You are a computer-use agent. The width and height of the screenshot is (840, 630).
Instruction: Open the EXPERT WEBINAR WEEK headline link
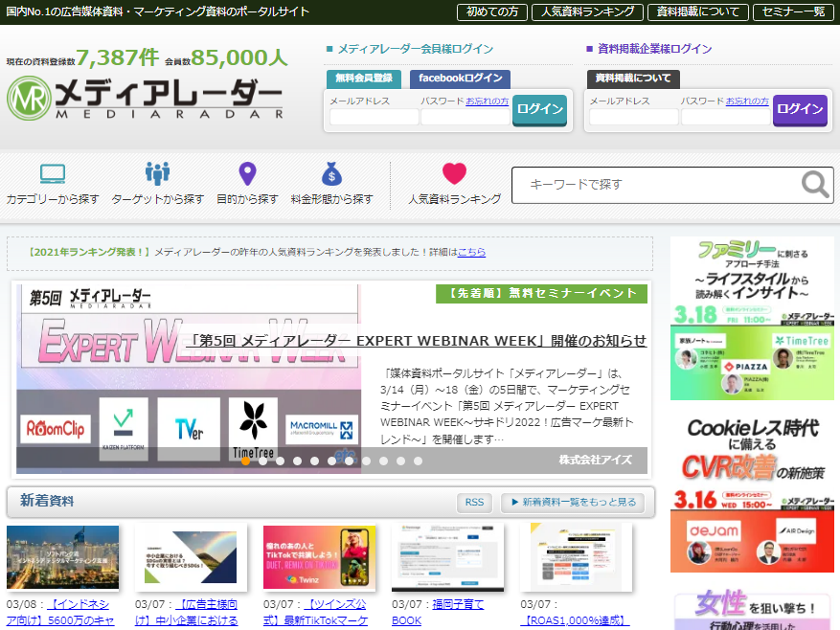[418, 341]
